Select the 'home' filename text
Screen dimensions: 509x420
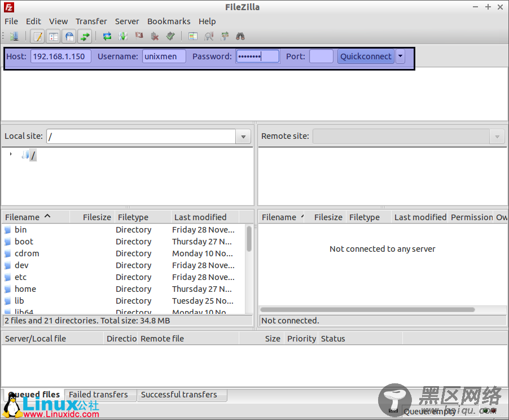coord(25,289)
